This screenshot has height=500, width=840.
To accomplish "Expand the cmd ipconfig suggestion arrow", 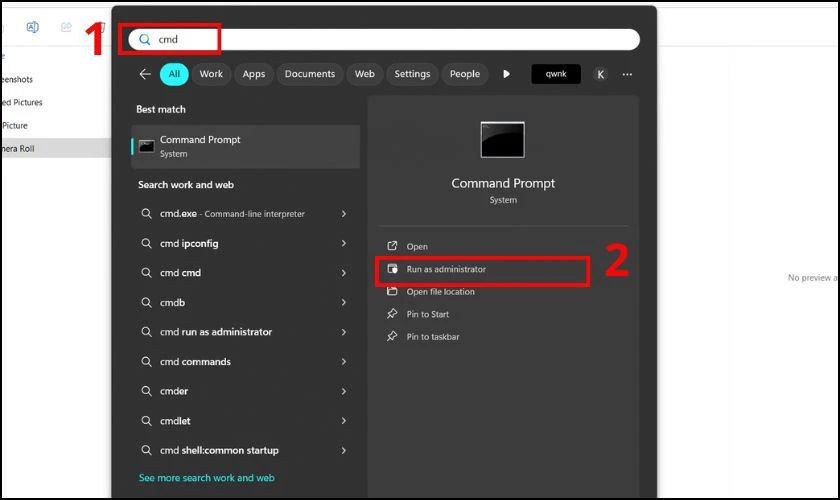I will (343, 243).
